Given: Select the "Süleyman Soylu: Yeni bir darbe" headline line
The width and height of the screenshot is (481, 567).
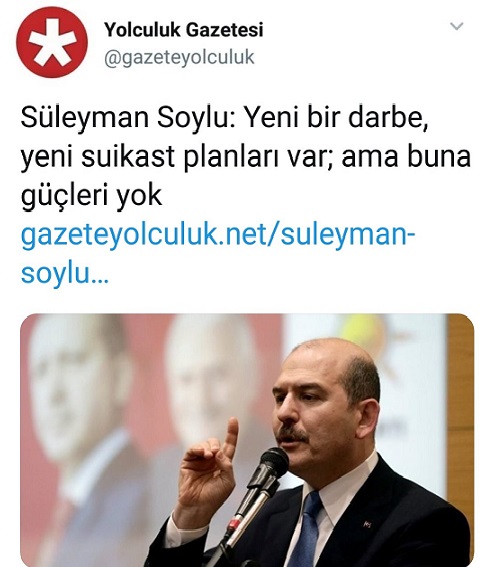Looking at the screenshot, I should 224,118.
